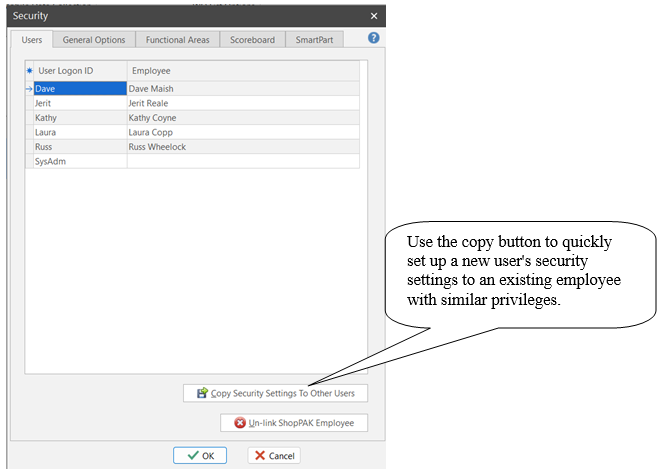
Task: Switch to the General Options tab
Action: point(94,40)
